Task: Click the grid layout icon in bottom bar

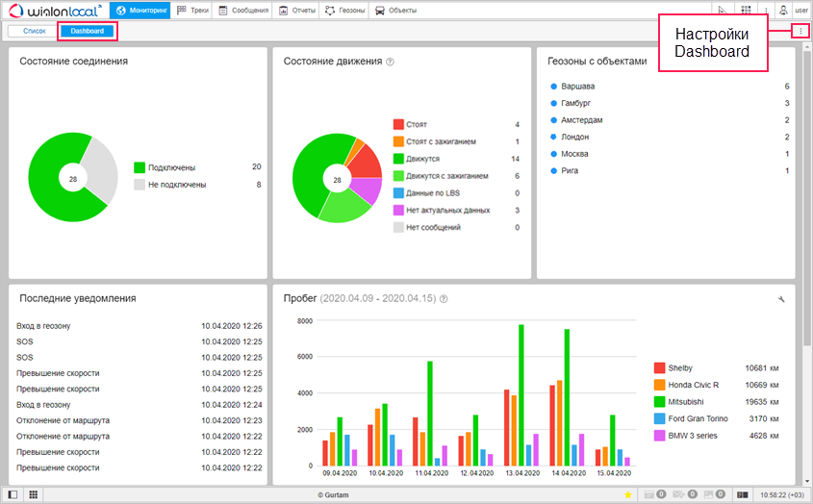Action: click(x=33, y=494)
